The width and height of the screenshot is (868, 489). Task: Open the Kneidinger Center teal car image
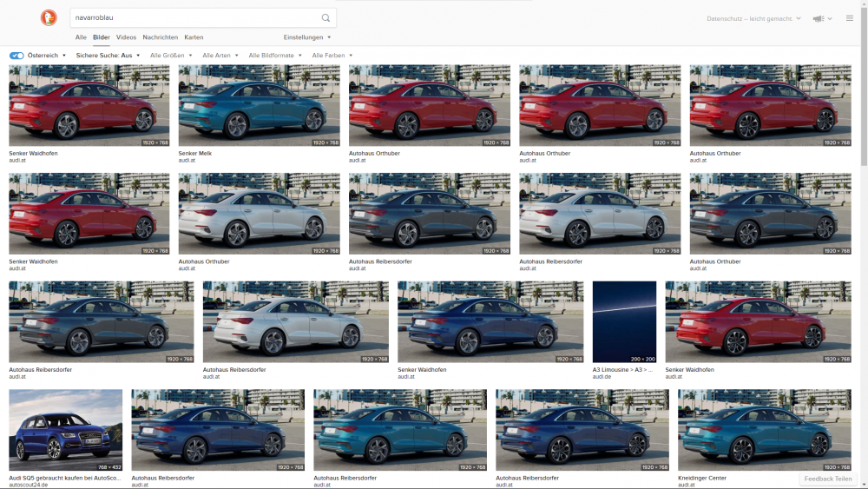click(765, 430)
